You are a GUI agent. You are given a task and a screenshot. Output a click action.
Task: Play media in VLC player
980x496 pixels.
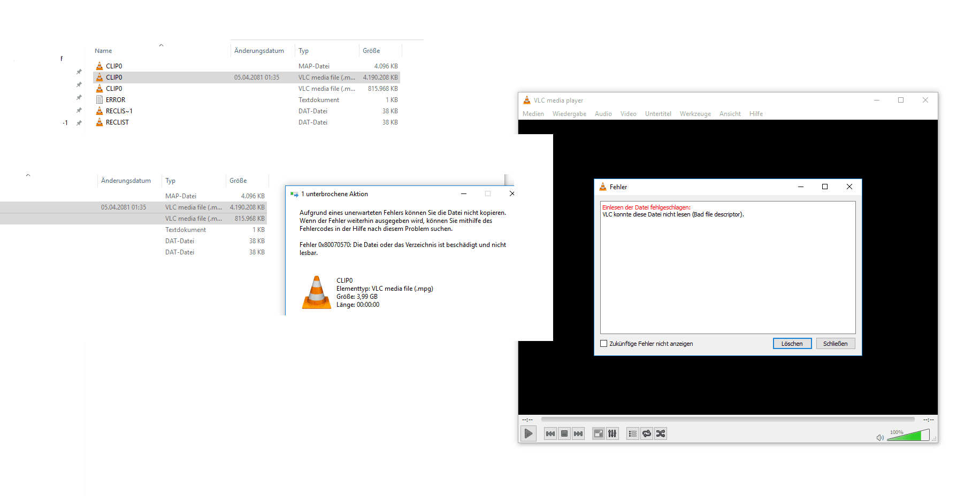click(x=529, y=433)
